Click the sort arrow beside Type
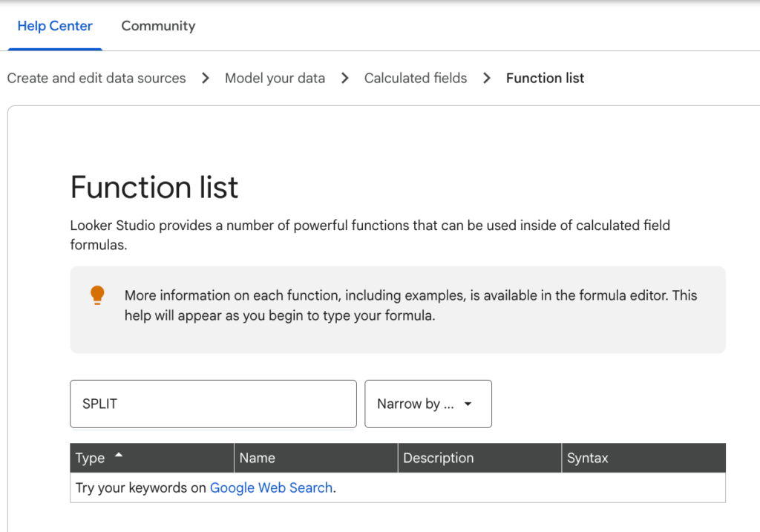Image resolution: width=760 pixels, height=532 pixels. [x=119, y=456]
